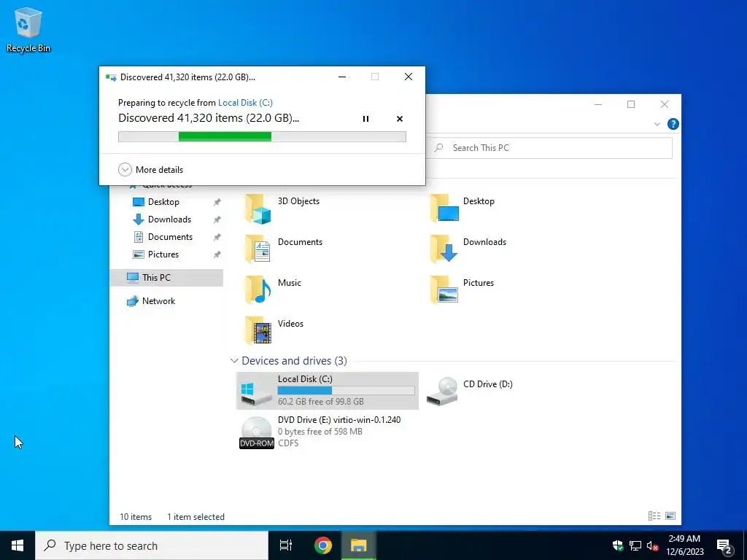Image resolution: width=747 pixels, height=560 pixels.
Task: Click the Local Disk (C:) link in dialog
Action: tap(245, 102)
